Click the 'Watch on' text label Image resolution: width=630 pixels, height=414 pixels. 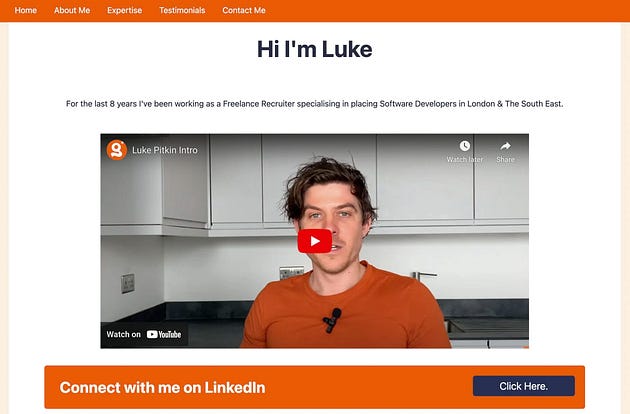tap(123, 334)
